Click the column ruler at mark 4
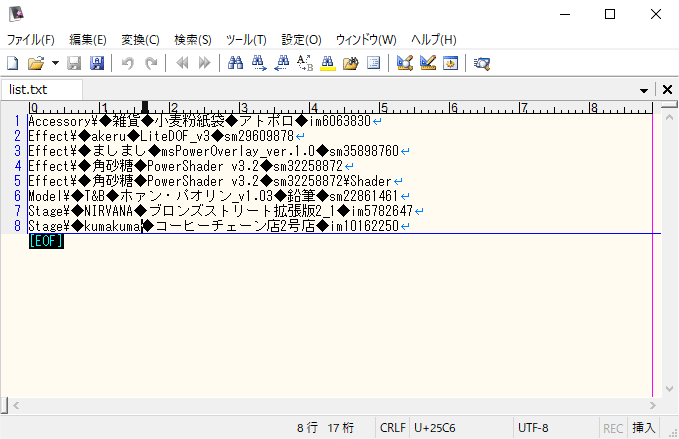Viewport: 679px width, 439px height. point(314,107)
